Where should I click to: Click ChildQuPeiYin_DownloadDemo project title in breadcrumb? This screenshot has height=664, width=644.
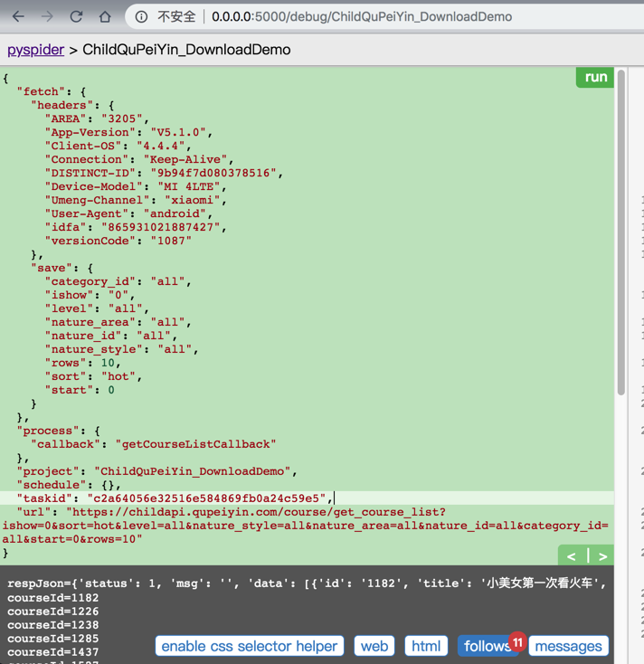186,50
